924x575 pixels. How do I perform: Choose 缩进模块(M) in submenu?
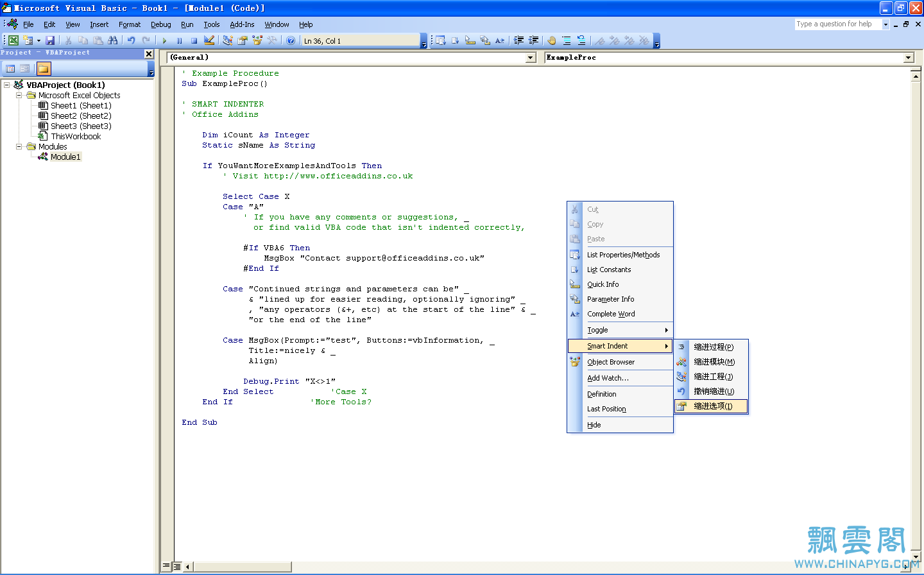[x=711, y=362]
